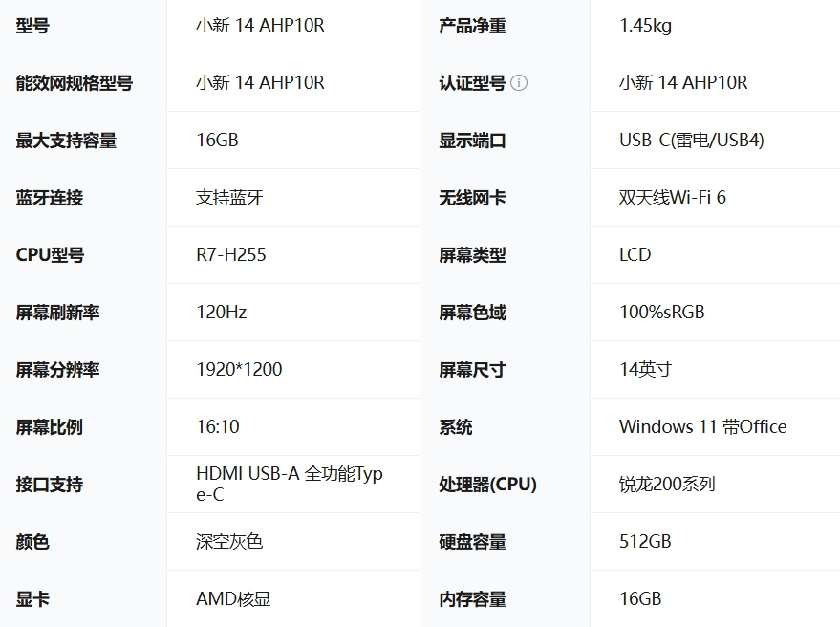Select the HDMI USB-A 全功能Type-C value
This screenshot has width=840, height=627.
click(x=290, y=485)
